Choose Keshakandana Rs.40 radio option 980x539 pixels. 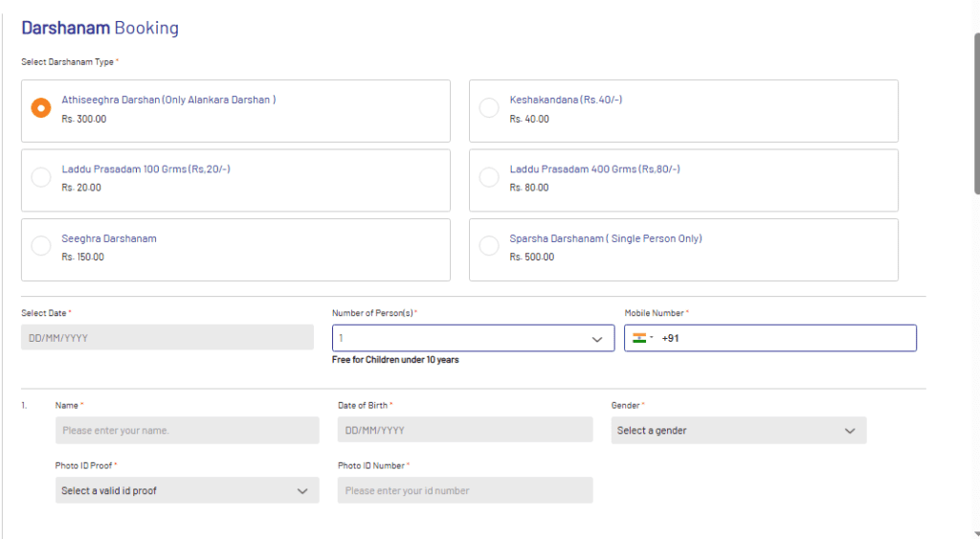[488, 108]
